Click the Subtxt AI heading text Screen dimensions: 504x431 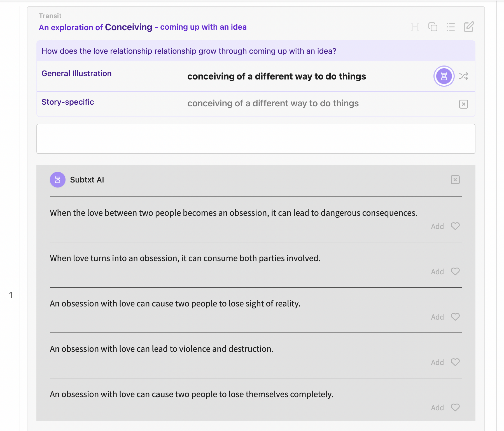[x=87, y=180]
